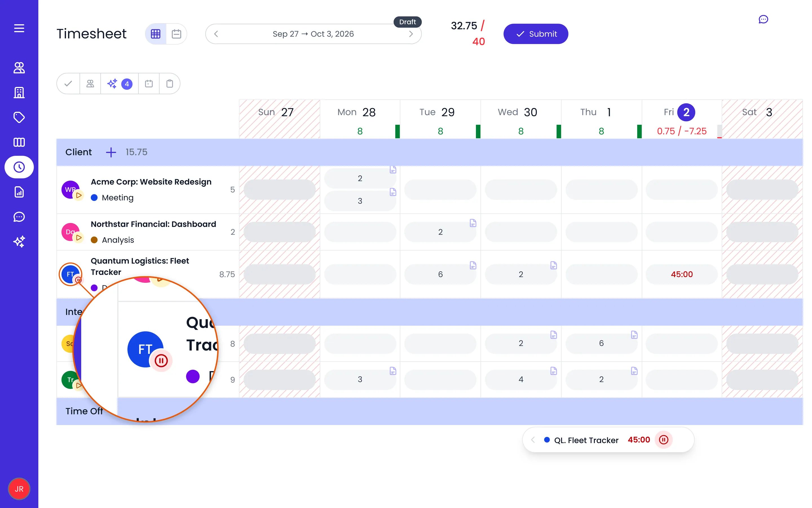Open the calendar tool in toolbar
The width and height of the screenshot is (812, 508).
coord(149,84)
